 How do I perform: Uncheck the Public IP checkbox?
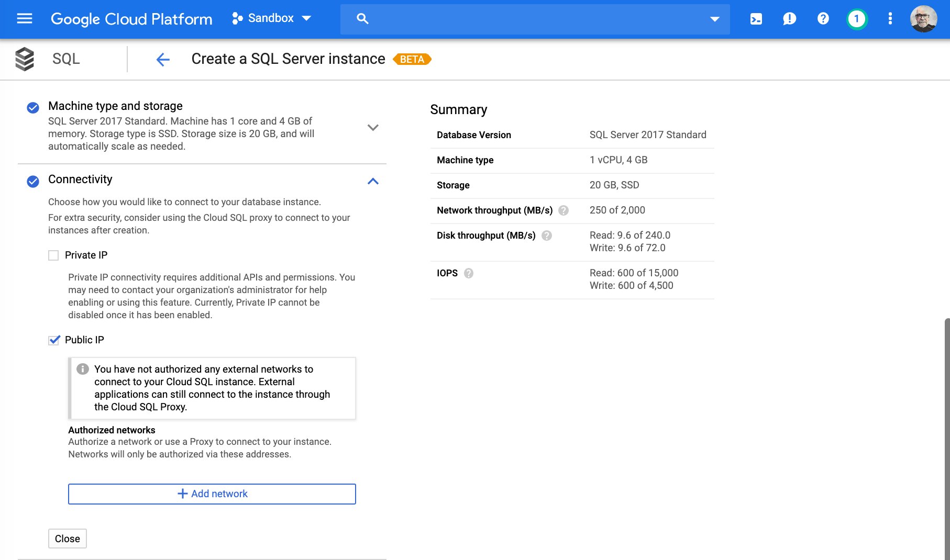53,340
